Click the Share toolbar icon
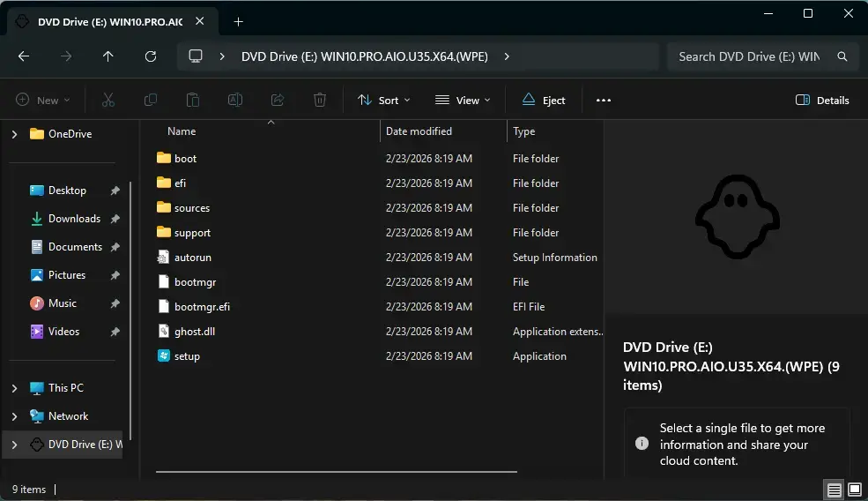 tap(278, 100)
